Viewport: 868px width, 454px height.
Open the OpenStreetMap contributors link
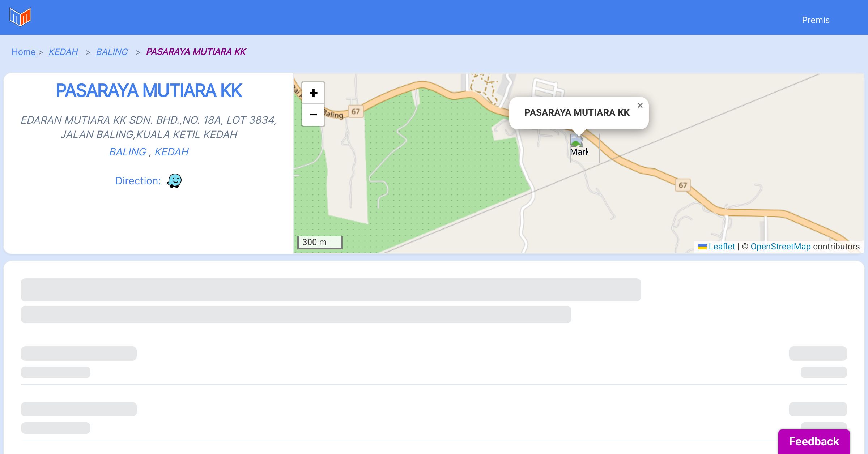[780, 247]
